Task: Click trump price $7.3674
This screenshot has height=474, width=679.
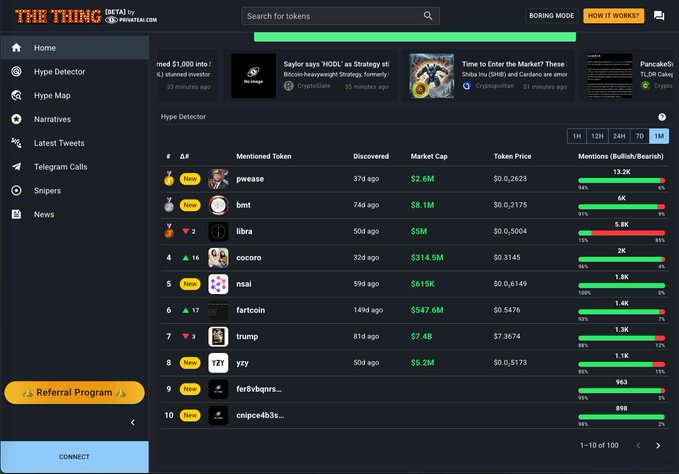Action: coord(507,336)
